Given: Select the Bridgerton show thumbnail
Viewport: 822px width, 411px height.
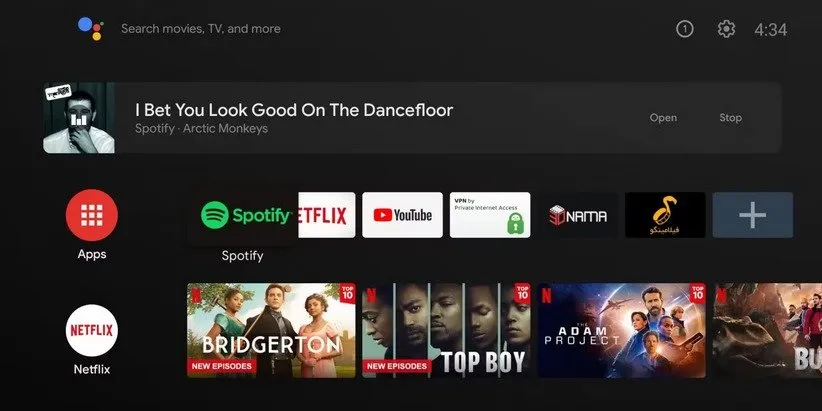Looking at the screenshot, I should (271, 330).
